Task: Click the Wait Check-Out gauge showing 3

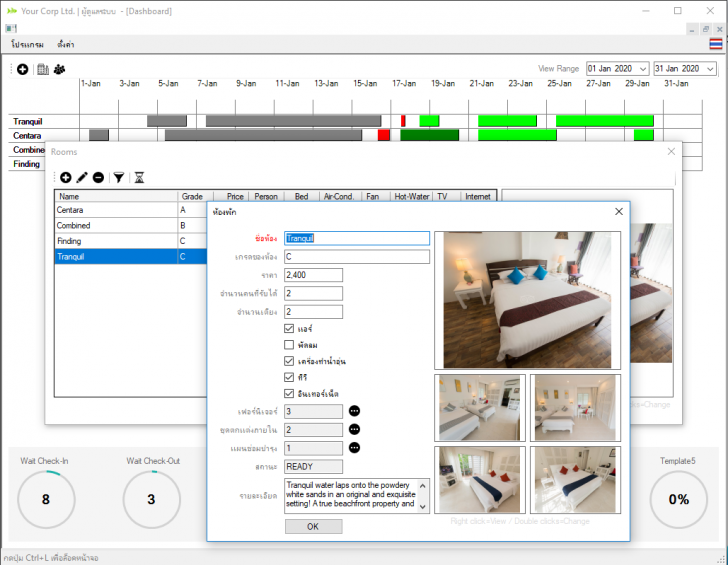Action: click(151, 499)
